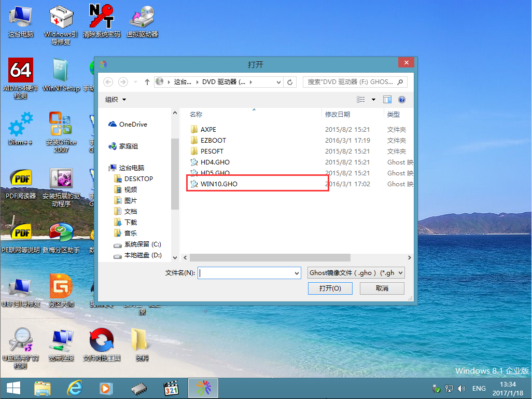Viewport: 532px width, 399px height.
Task: Select the HD4.GHO file
Action: [215, 162]
